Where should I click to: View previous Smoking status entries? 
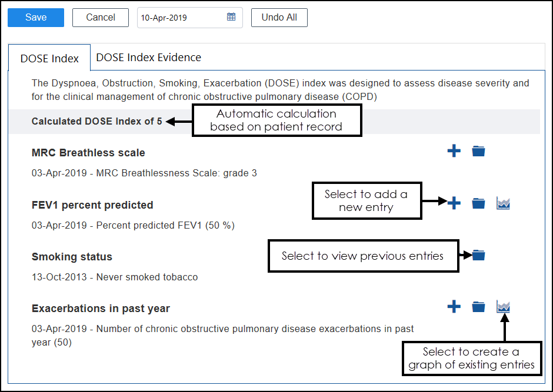[x=478, y=255]
